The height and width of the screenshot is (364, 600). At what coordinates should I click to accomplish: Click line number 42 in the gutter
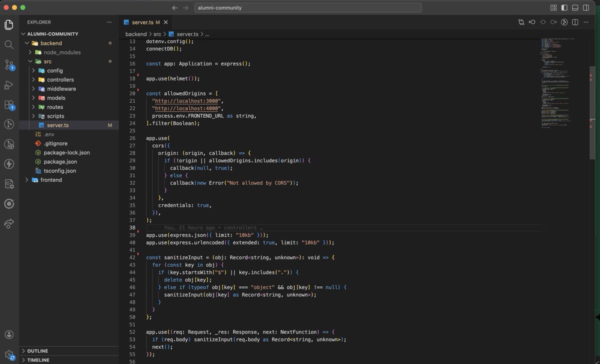[x=132, y=257]
